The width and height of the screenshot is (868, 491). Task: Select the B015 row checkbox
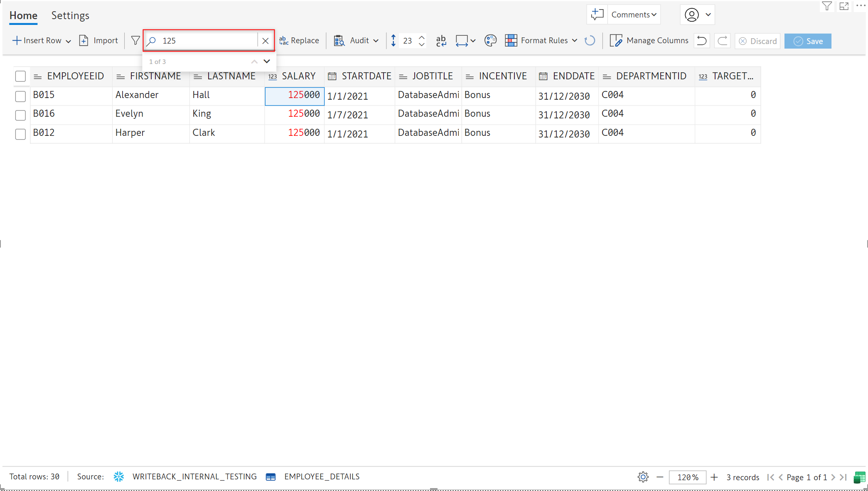point(20,96)
